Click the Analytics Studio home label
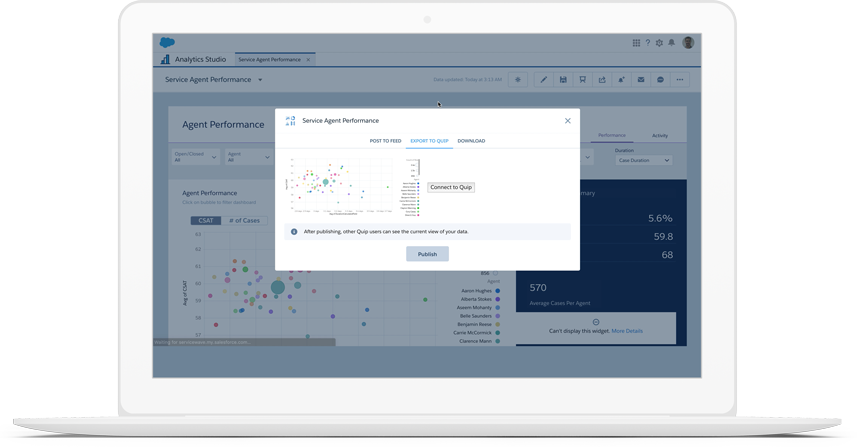This screenshot has height=447, width=857. (x=200, y=59)
